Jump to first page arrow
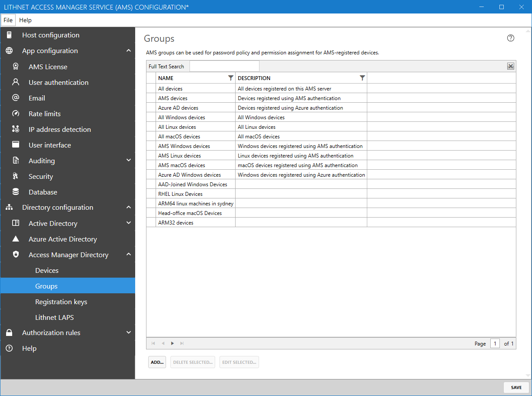This screenshot has height=396, width=532. coord(153,343)
